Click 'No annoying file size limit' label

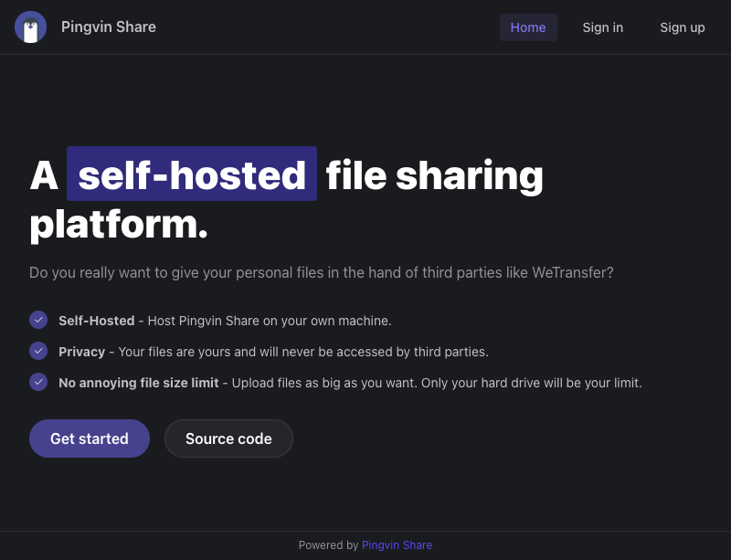tap(139, 383)
